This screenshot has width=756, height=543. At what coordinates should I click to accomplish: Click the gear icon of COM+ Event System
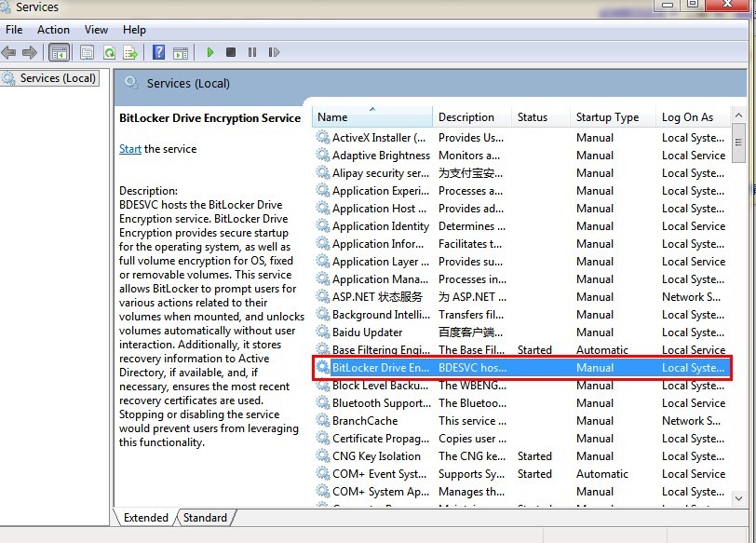[322, 474]
